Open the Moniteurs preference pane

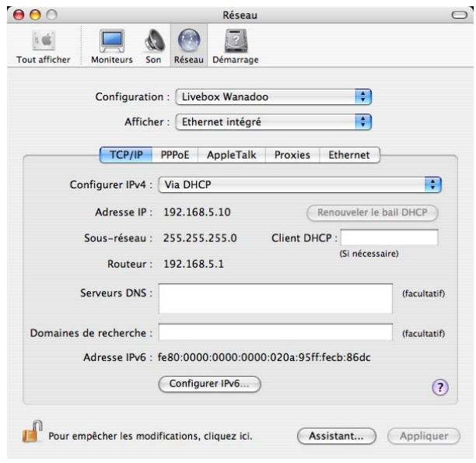point(112,47)
